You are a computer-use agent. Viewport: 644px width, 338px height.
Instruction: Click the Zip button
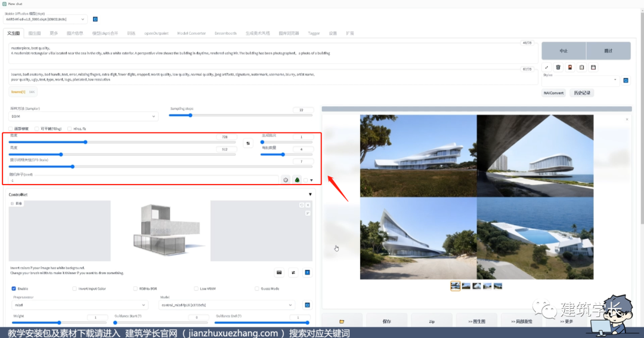(431, 321)
